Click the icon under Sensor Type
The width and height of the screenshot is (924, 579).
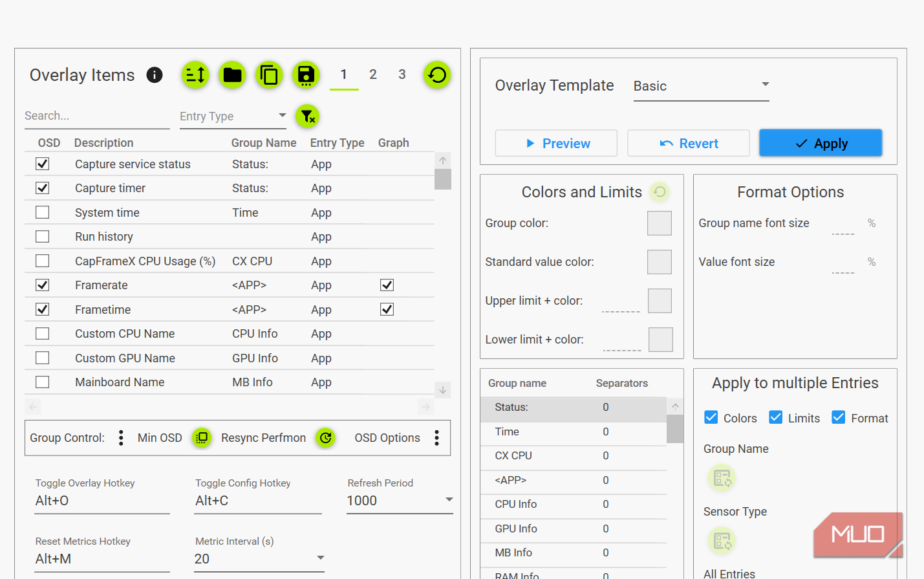(x=722, y=540)
